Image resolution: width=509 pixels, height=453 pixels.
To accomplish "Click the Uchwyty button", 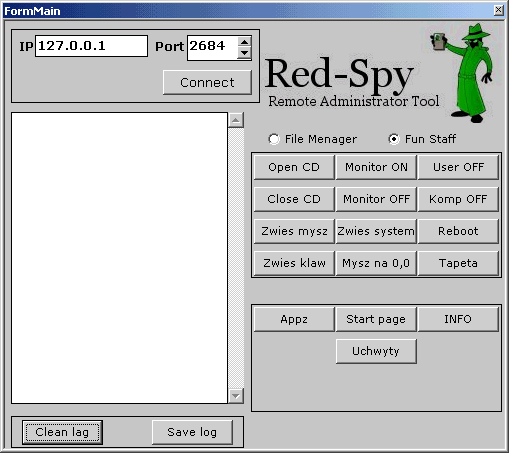I will (x=376, y=351).
